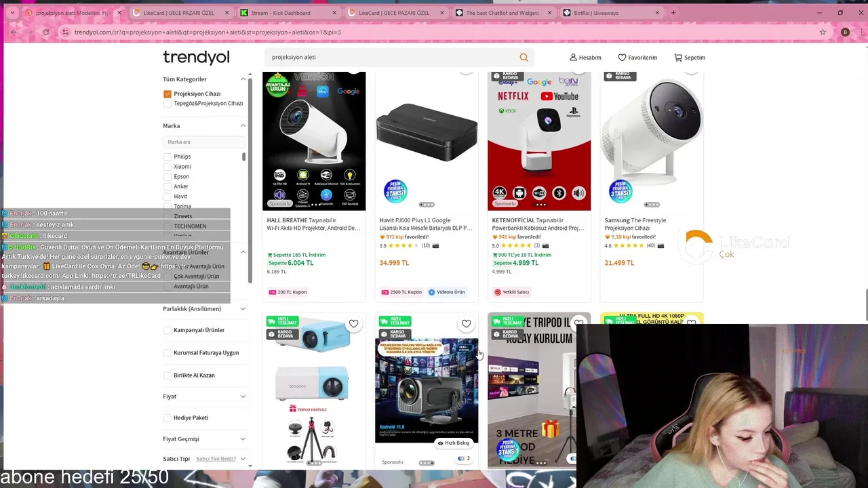Check the Xiaomi brand checkbox
The image size is (868, 488).
[167, 167]
